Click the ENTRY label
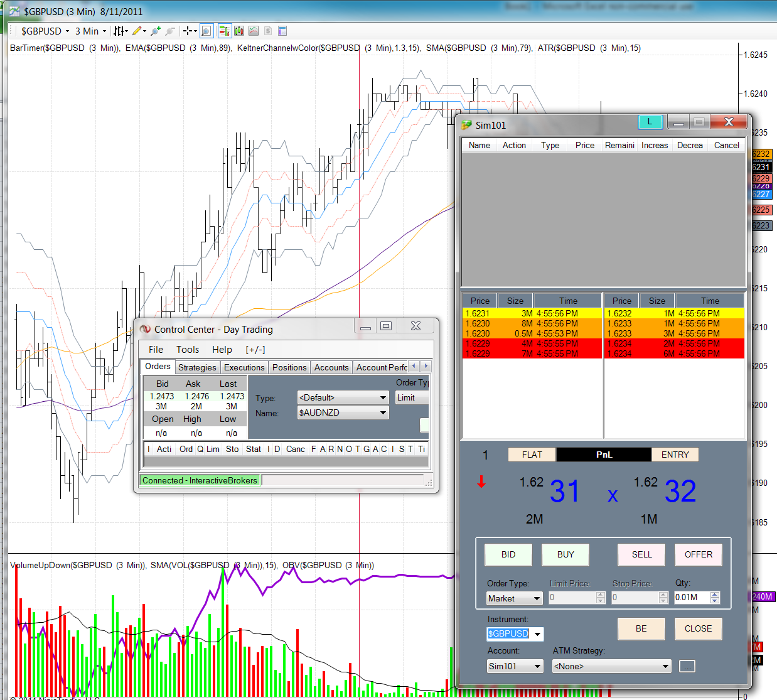 (x=675, y=455)
